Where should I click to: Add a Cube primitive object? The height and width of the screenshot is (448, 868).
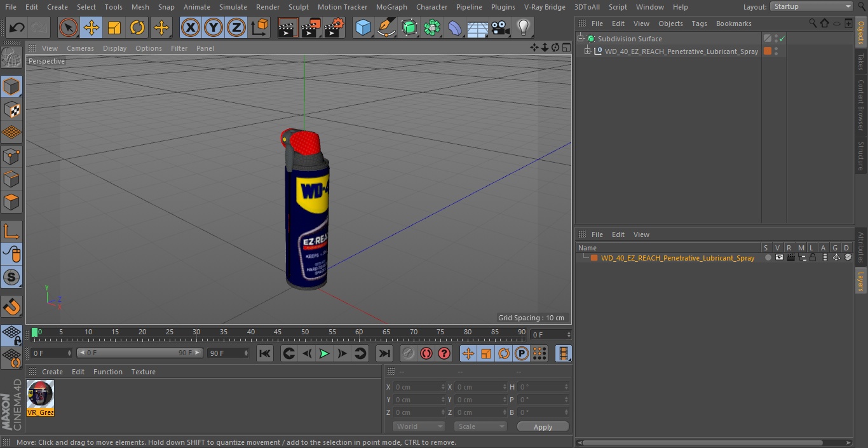(363, 28)
